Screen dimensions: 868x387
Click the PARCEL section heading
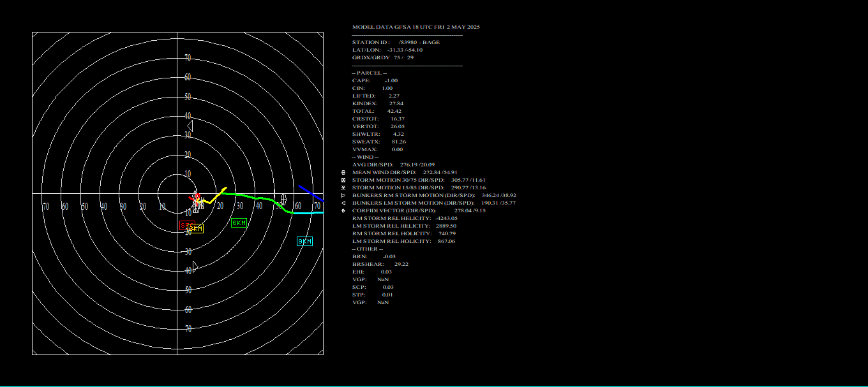tap(370, 73)
